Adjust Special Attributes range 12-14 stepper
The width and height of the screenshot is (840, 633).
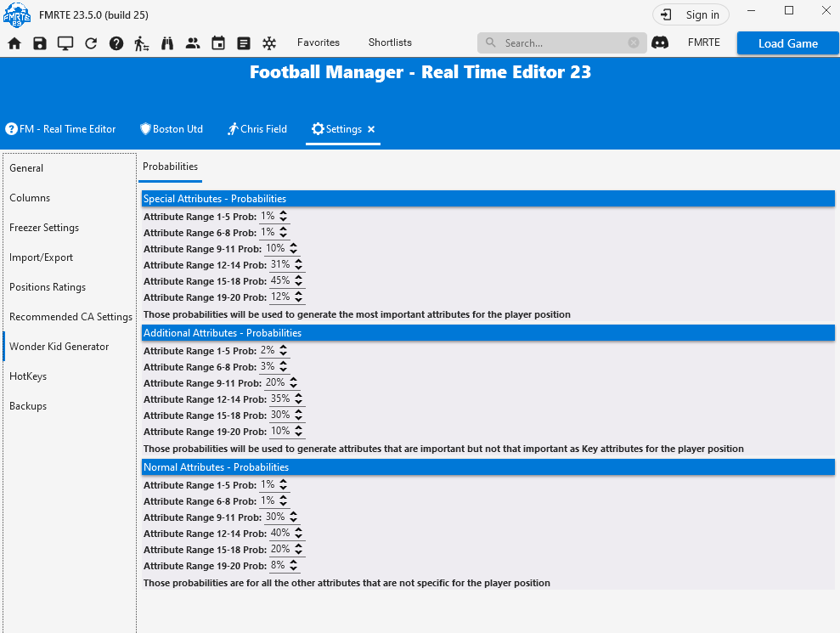tap(298, 264)
